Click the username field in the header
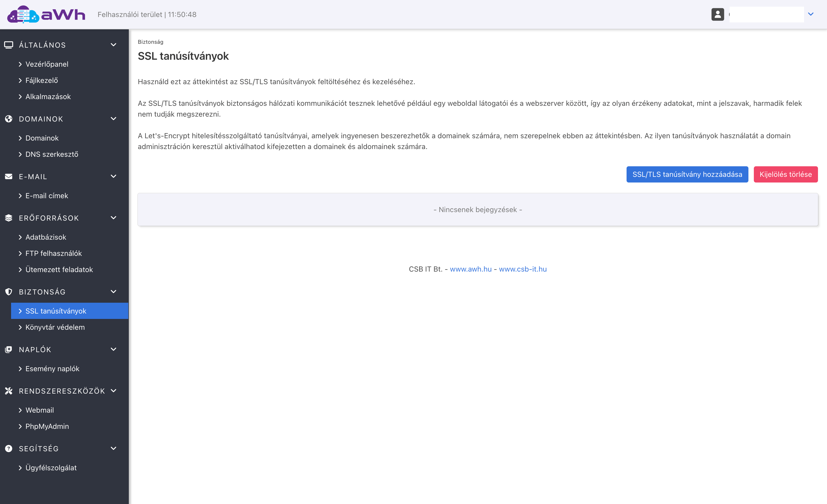 tap(766, 14)
